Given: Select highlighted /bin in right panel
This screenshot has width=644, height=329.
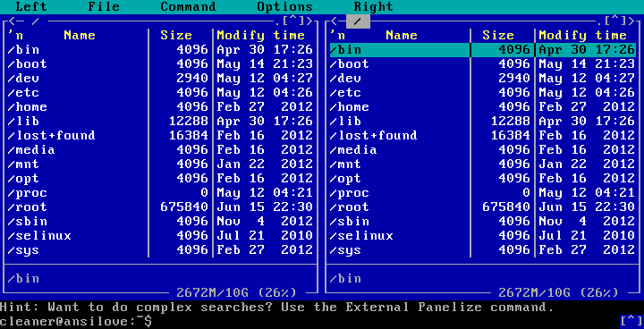Looking at the screenshot, I should pyautogui.click(x=483, y=50).
